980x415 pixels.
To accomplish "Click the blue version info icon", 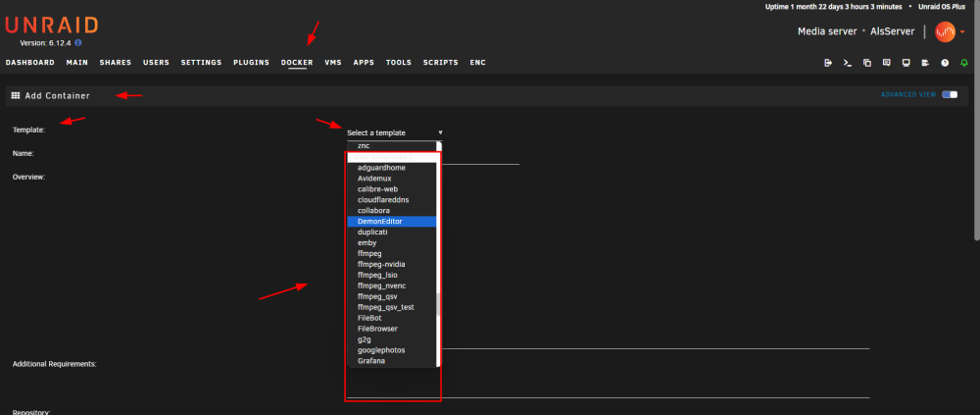I will (x=78, y=43).
